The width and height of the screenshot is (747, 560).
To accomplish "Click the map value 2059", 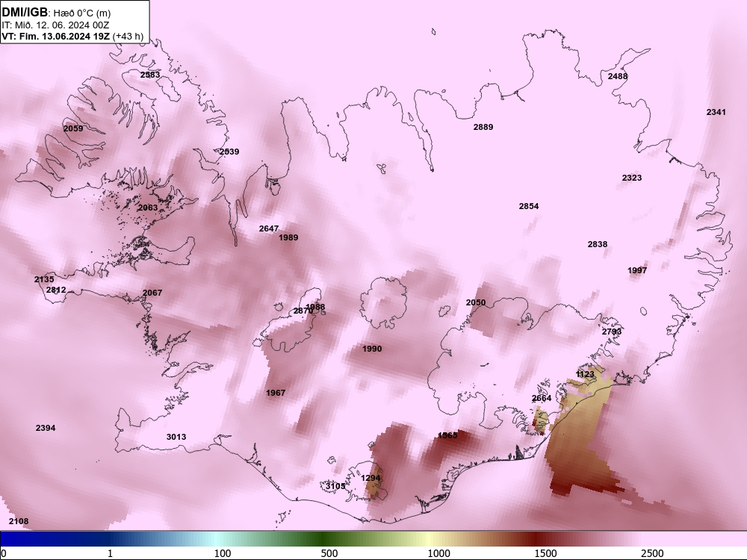I will point(73,128).
